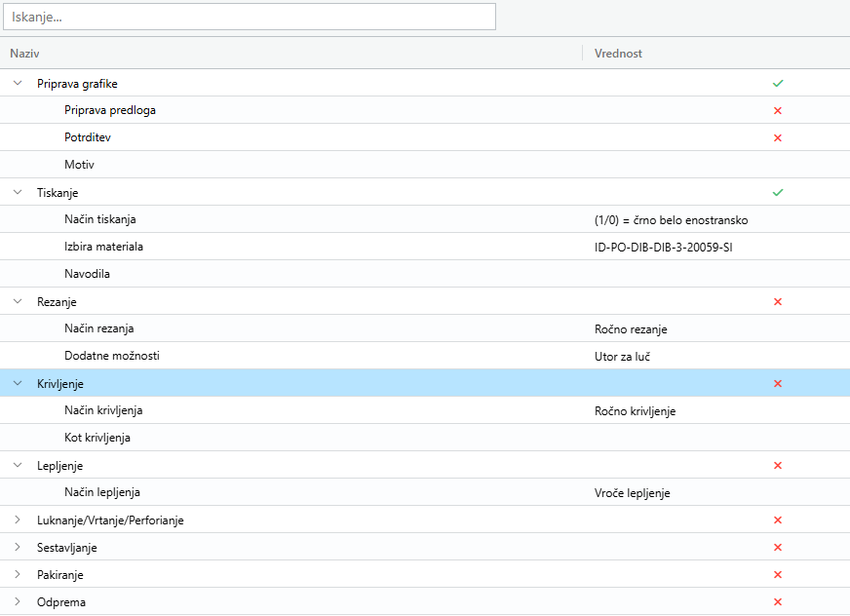Select the Motiv item
Viewport: 850px width, 616px height.
[79, 166]
